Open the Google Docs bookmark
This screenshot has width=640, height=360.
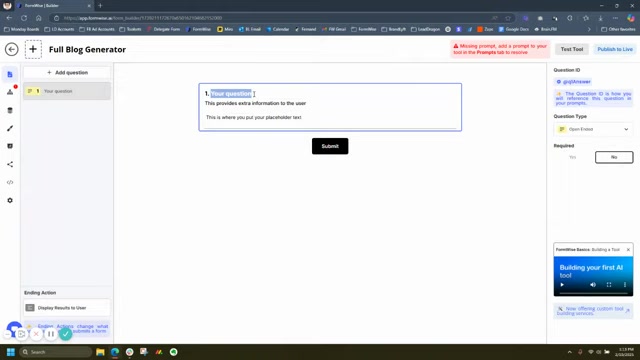(513, 29)
